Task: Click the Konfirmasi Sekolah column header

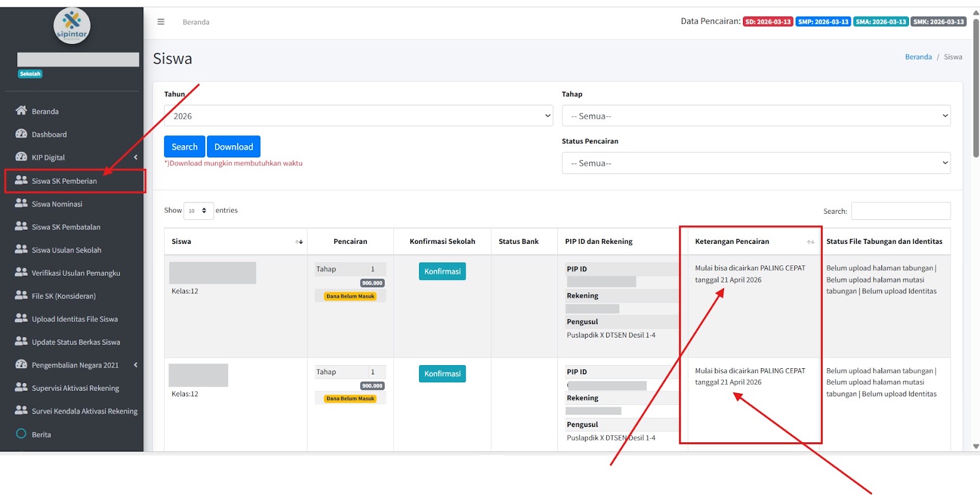Action: coord(442,241)
